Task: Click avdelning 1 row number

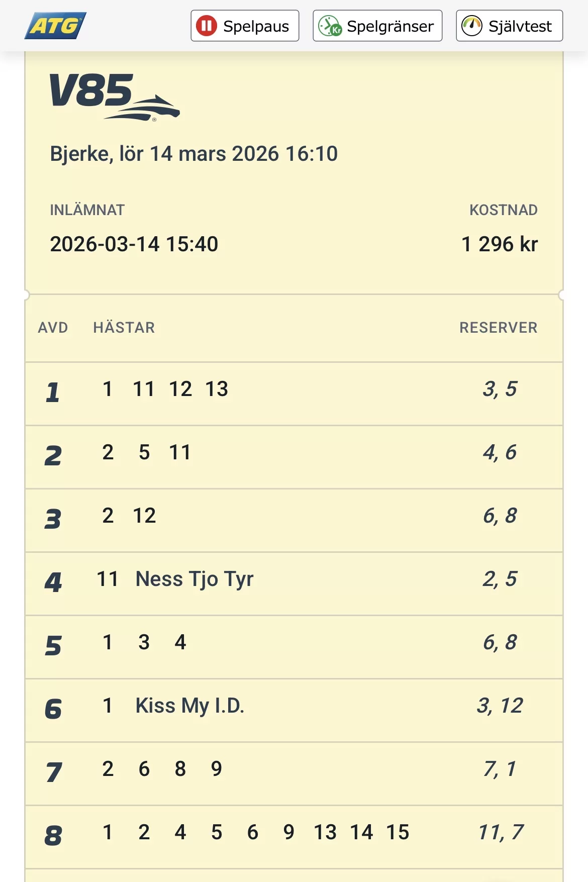Action: (x=53, y=393)
